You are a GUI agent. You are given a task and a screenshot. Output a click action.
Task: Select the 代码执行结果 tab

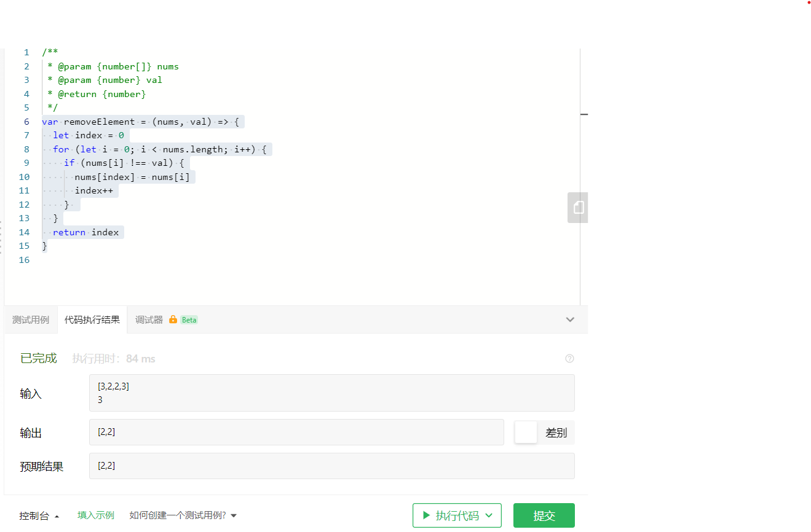click(x=92, y=320)
